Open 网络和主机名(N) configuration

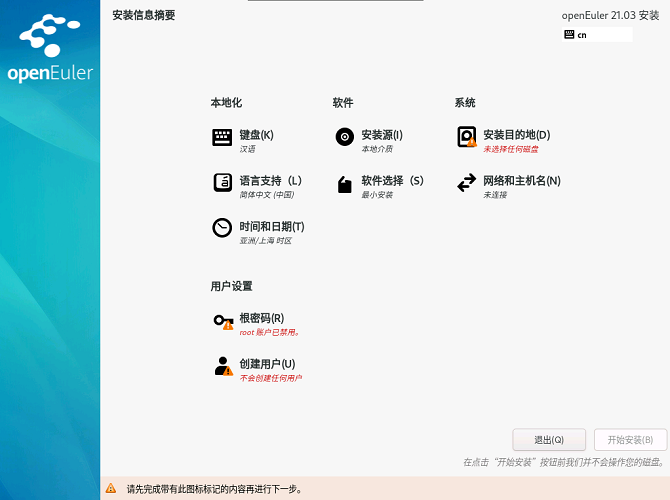tap(521, 181)
